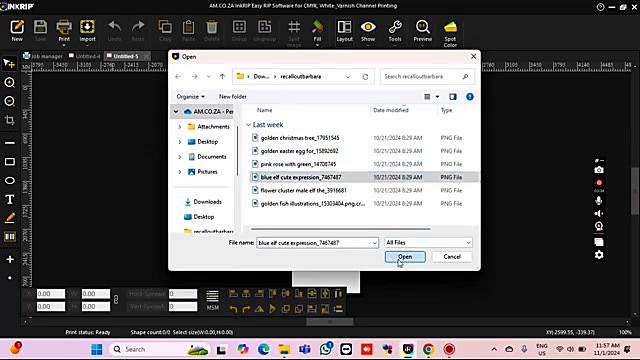Image resolution: width=640 pixels, height=360 pixels.
Task: Collapse the AM.CO.ZA OneDrive node
Action: point(176,111)
